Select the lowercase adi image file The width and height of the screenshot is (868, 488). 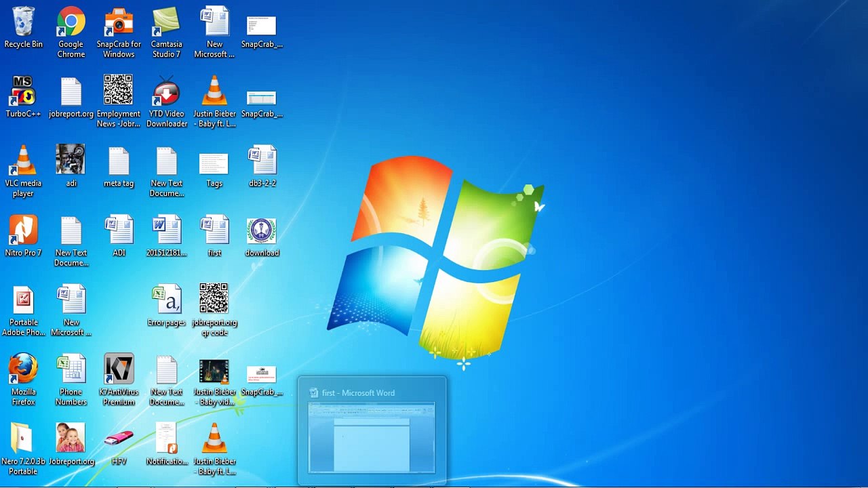(71, 167)
